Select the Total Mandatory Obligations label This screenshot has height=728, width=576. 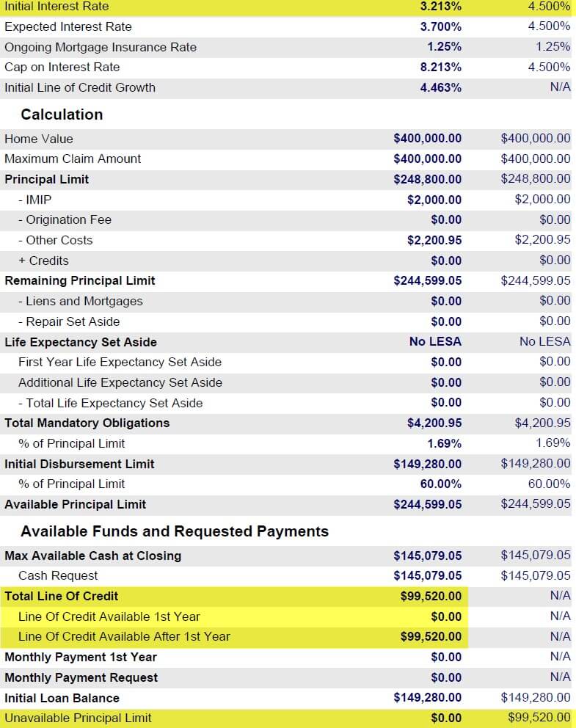click(x=87, y=423)
